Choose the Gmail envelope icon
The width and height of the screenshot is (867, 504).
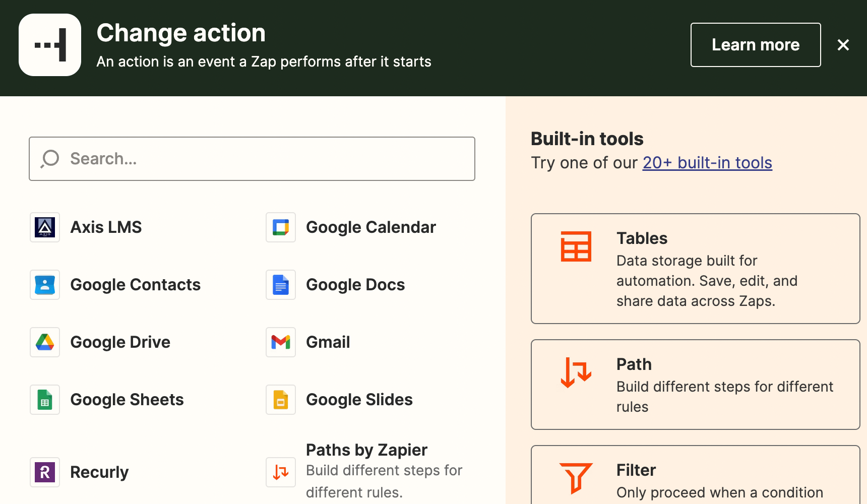(x=281, y=342)
